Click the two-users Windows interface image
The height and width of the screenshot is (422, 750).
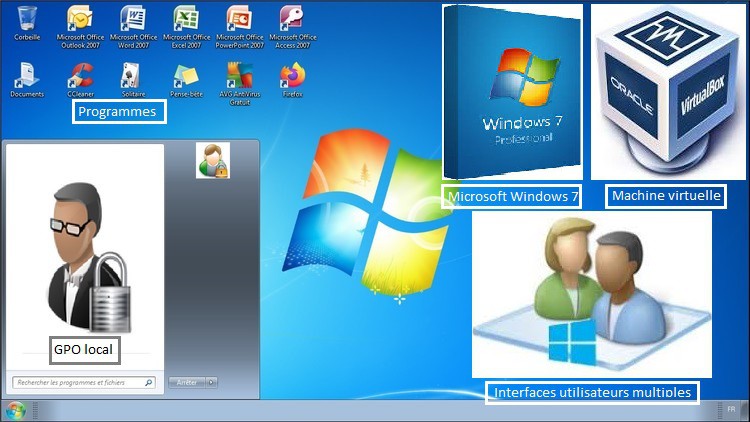[x=592, y=294]
